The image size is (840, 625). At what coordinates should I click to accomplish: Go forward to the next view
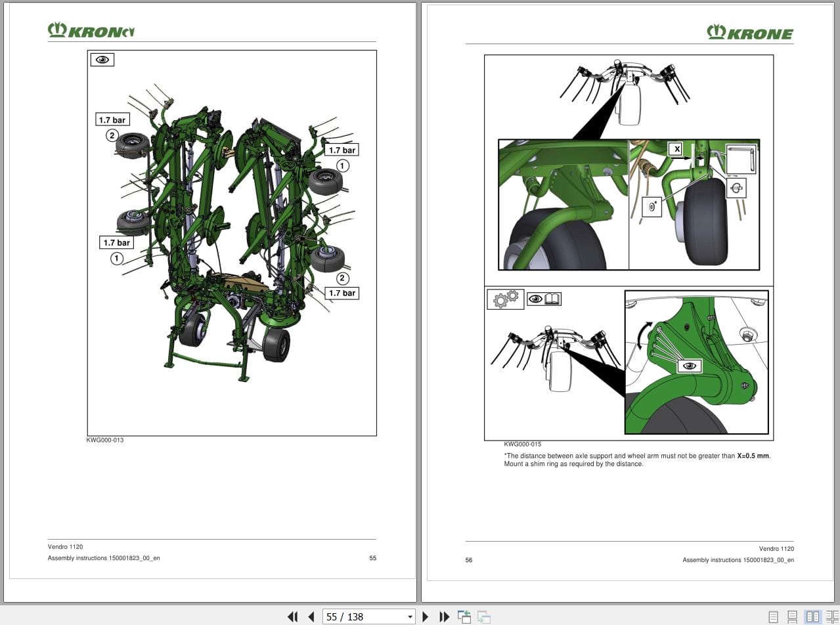(x=483, y=616)
